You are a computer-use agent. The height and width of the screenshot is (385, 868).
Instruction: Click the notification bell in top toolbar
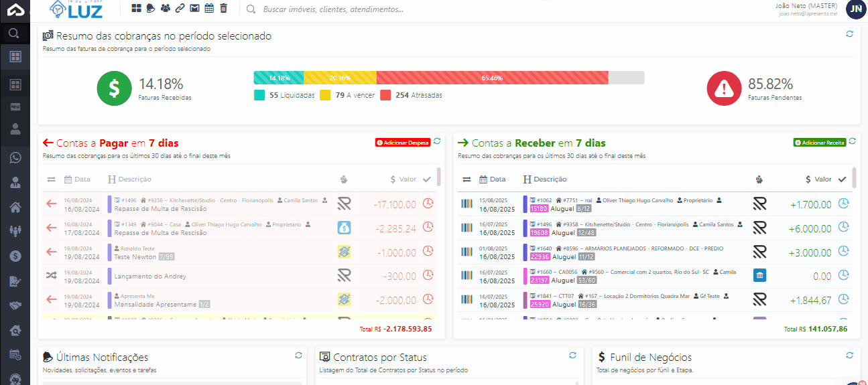pos(151,9)
